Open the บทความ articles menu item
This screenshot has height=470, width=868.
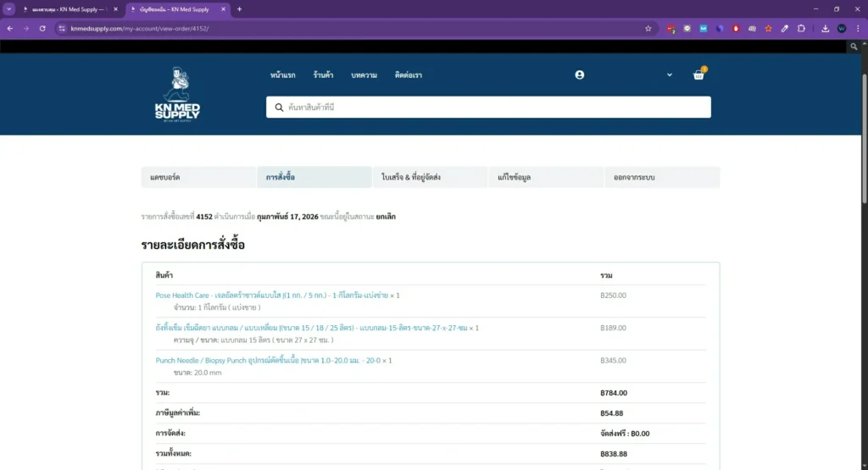[364, 75]
